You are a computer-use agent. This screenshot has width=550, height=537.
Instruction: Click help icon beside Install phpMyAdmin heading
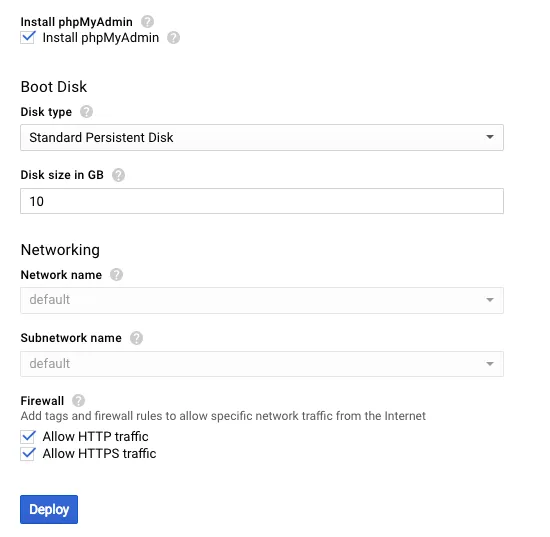tap(147, 22)
